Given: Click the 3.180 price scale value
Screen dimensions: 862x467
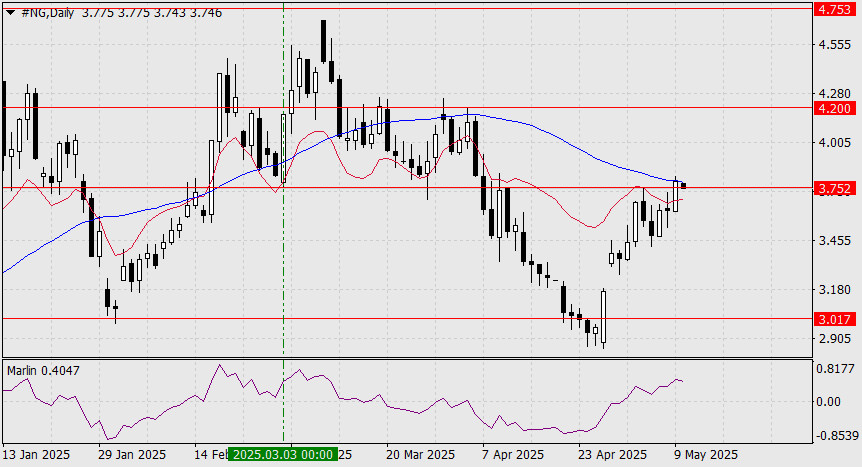Looking at the screenshot, I should pos(835,290).
